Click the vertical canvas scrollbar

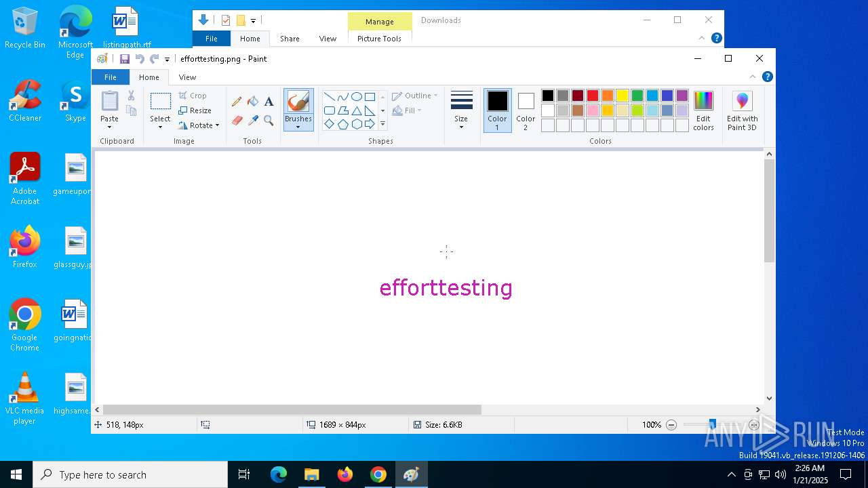(x=769, y=211)
